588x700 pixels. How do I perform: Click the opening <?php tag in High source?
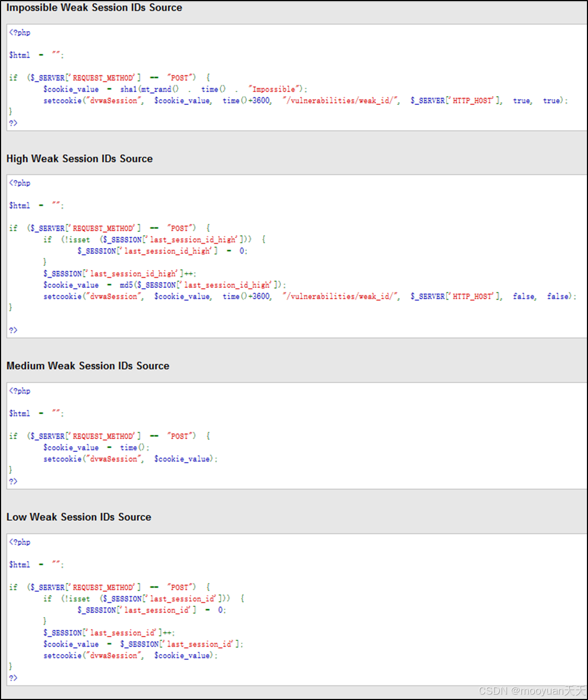pos(20,183)
